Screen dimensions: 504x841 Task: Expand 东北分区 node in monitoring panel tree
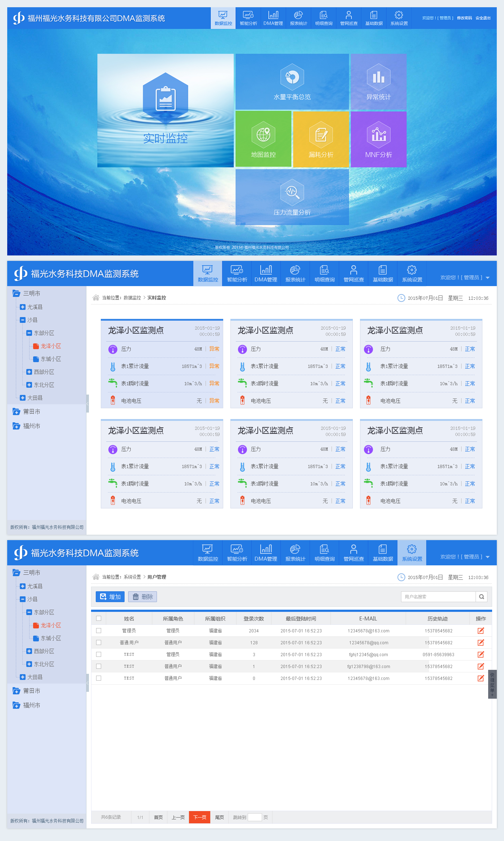tap(29, 385)
